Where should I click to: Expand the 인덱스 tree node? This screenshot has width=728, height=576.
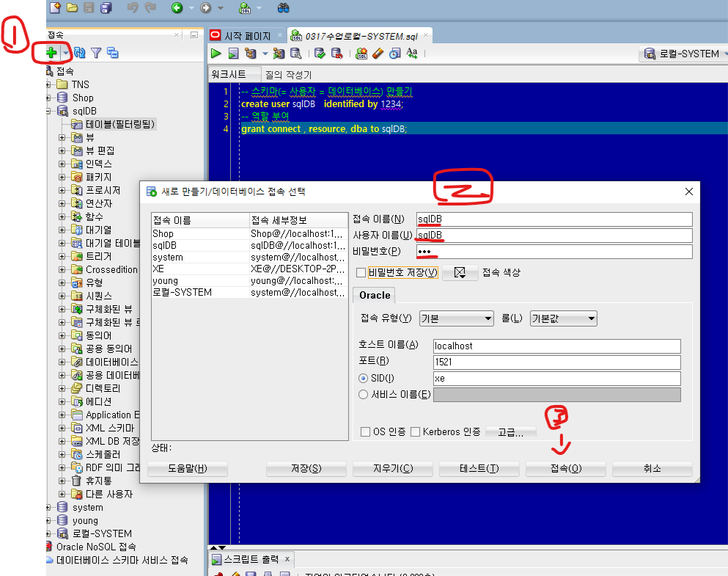62,164
